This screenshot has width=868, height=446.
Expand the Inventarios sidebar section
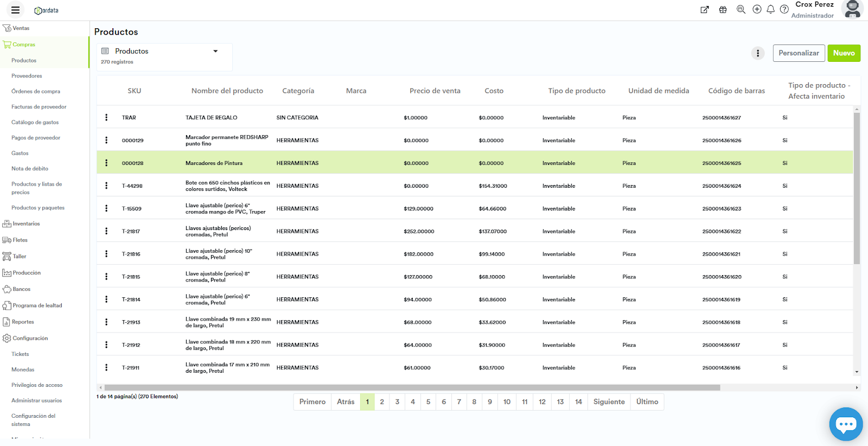[26, 224]
